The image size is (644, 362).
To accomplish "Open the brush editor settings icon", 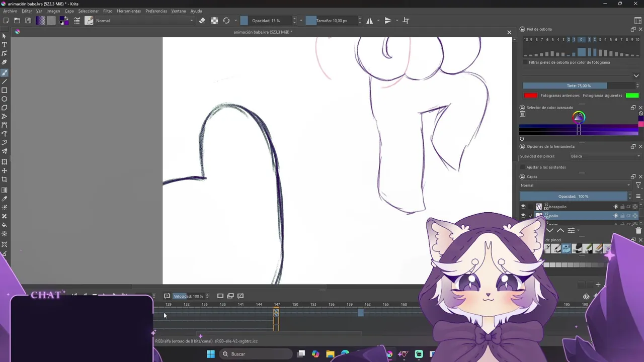I will click(77, 21).
